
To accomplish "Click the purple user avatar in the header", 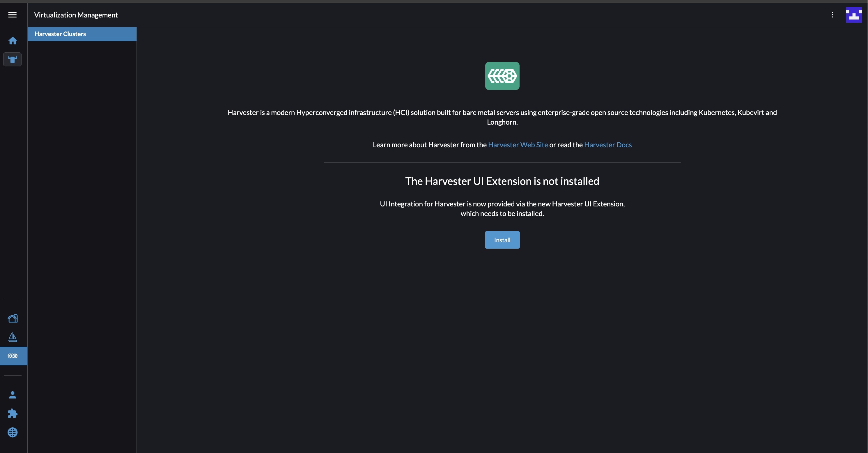I will click(x=854, y=15).
